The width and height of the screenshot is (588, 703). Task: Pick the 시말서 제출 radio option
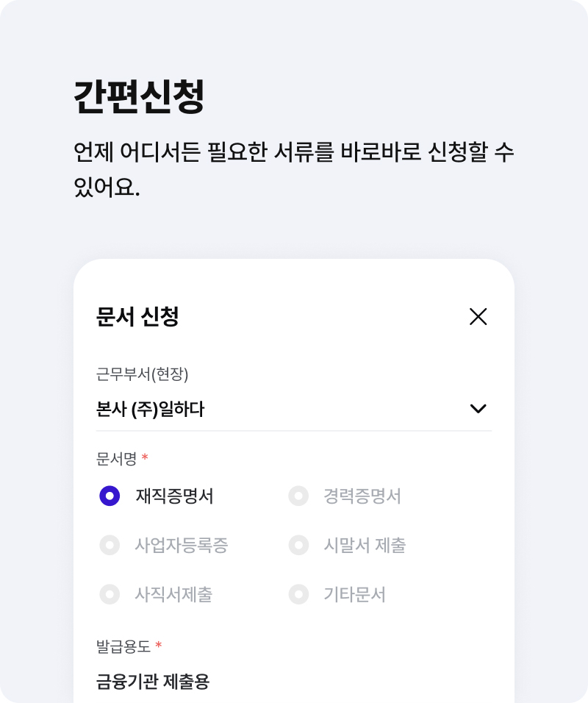click(x=298, y=545)
